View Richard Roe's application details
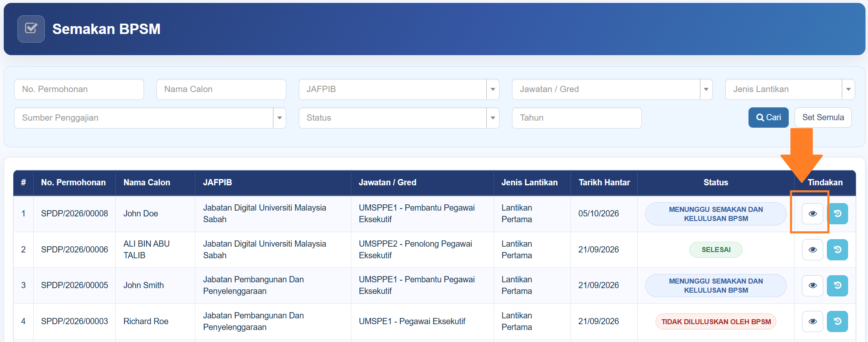868x342 pixels. [812, 321]
